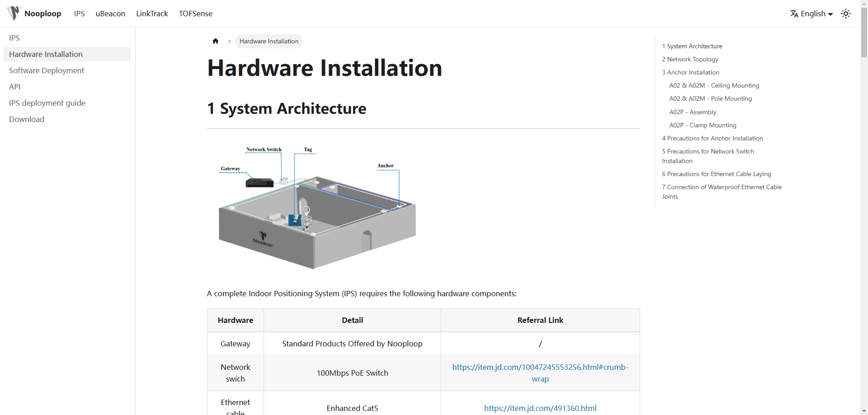This screenshot has width=868, height=415.
Task: Open the IPS menu in top navigation
Action: point(79,14)
